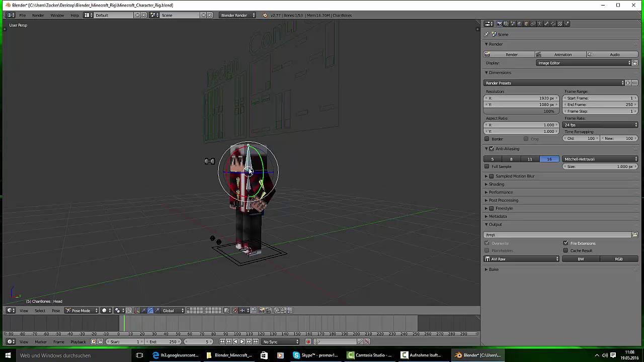The height and width of the screenshot is (362, 644).
Task: Toggle the Anti-Aliasing checkbox
Action: (x=492, y=149)
